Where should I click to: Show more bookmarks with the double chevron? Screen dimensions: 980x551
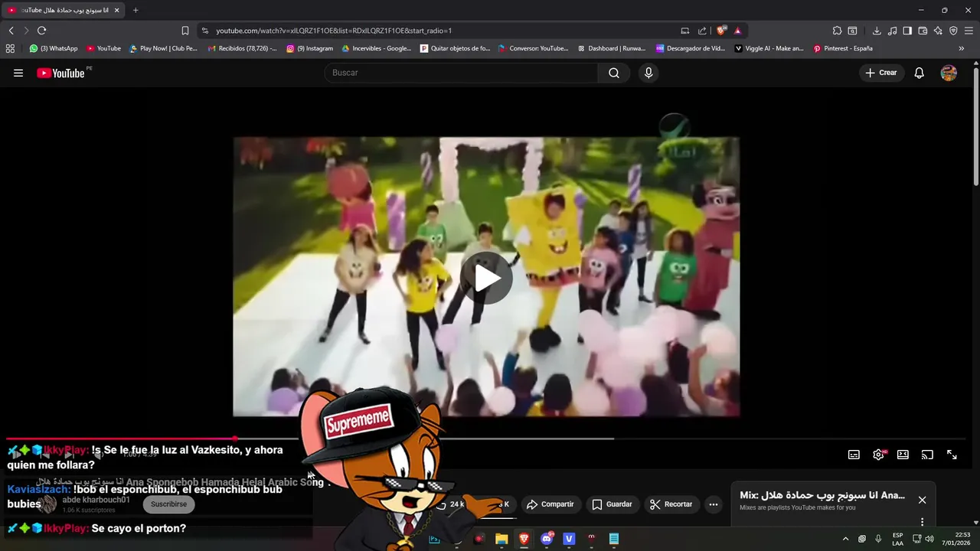(x=962, y=48)
